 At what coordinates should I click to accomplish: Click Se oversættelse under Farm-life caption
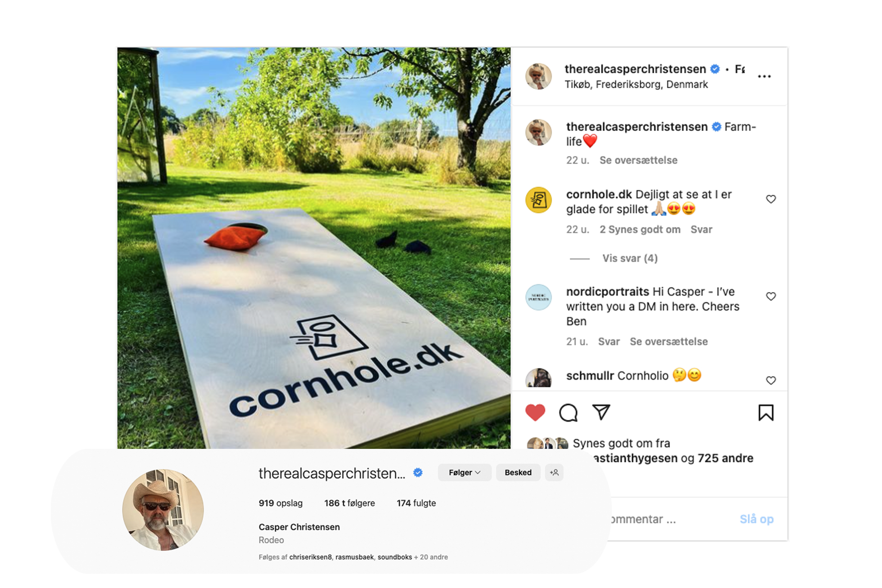[638, 160]
